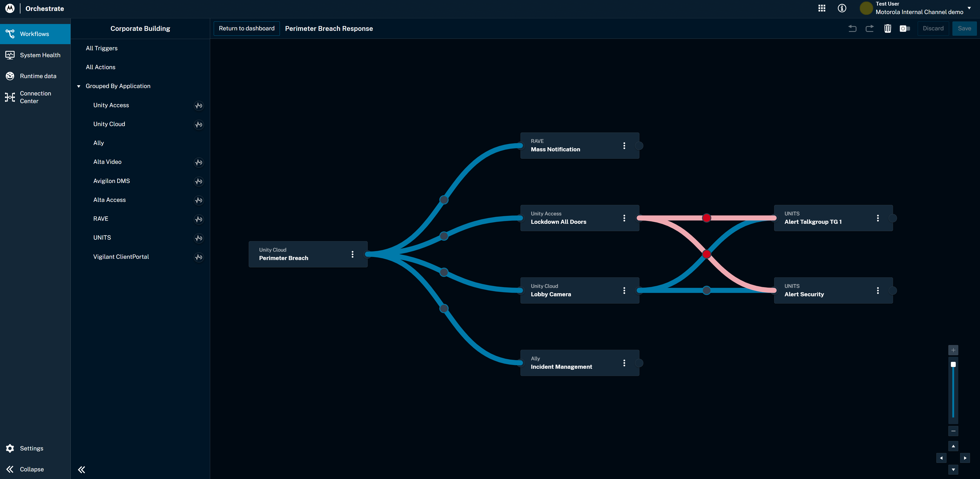Viewport: 980px width, 479px height.
Task: Open Alta Video health status icon
Action: (199, 162)
